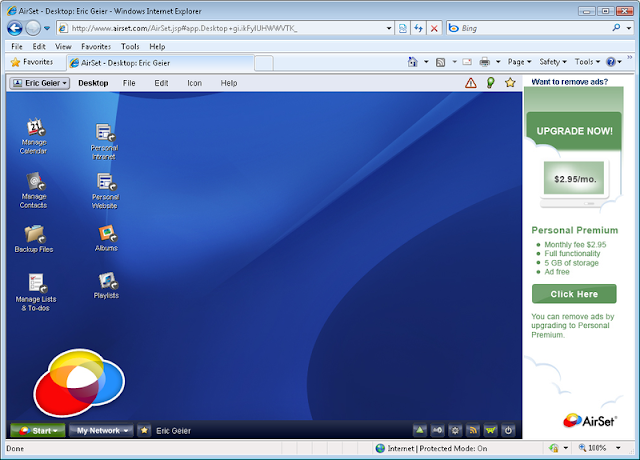This screenshot has height=460, width=640.
Task: Click the browser Back arrow button
Action: click(x=15, y=28)
